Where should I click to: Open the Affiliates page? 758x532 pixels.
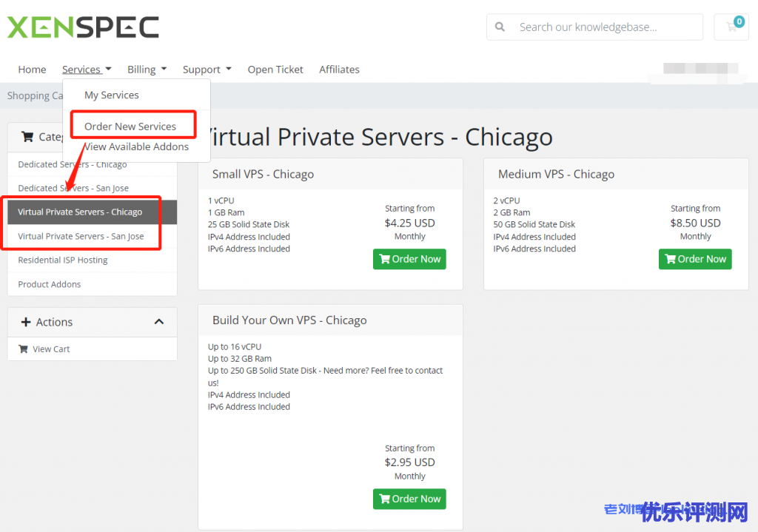tap(339, 70)
